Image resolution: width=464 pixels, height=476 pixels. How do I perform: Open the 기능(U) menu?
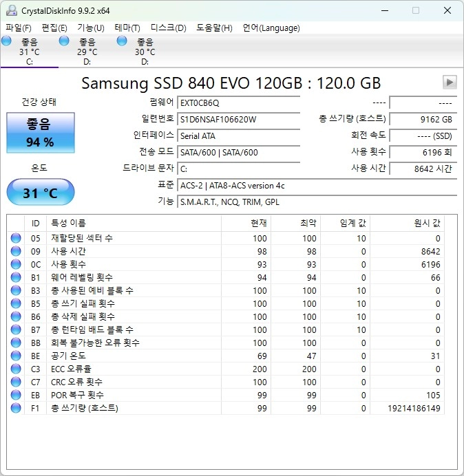click(x=91, y=28)
